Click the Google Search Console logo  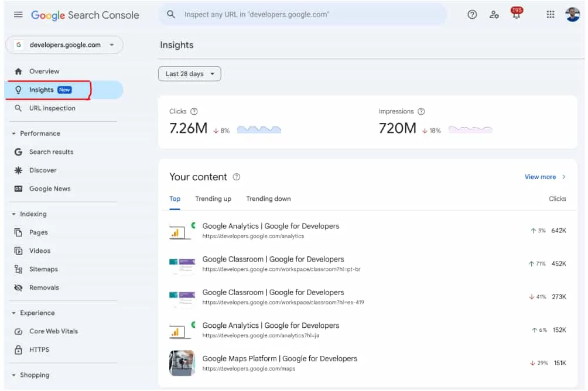coord(85,15)
